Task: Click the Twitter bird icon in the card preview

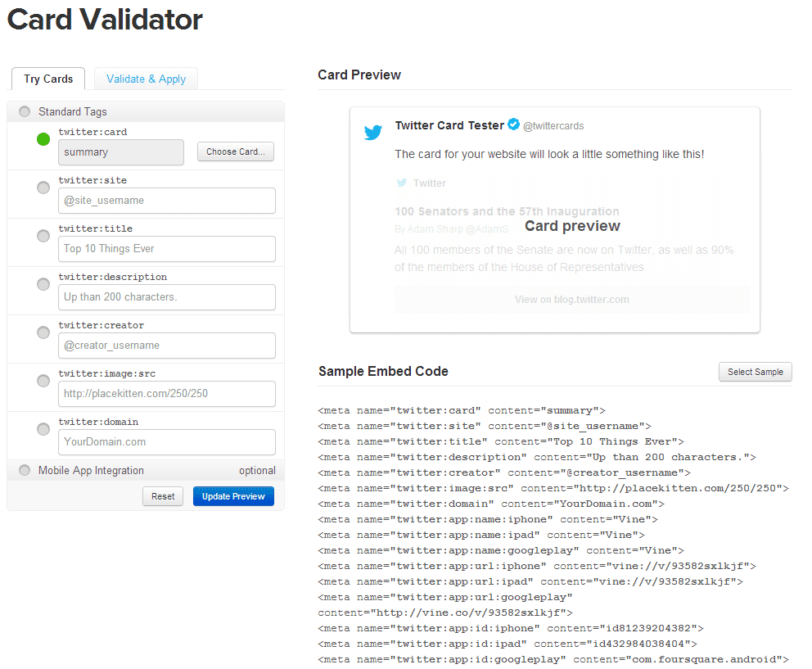Action: [373, 132]
